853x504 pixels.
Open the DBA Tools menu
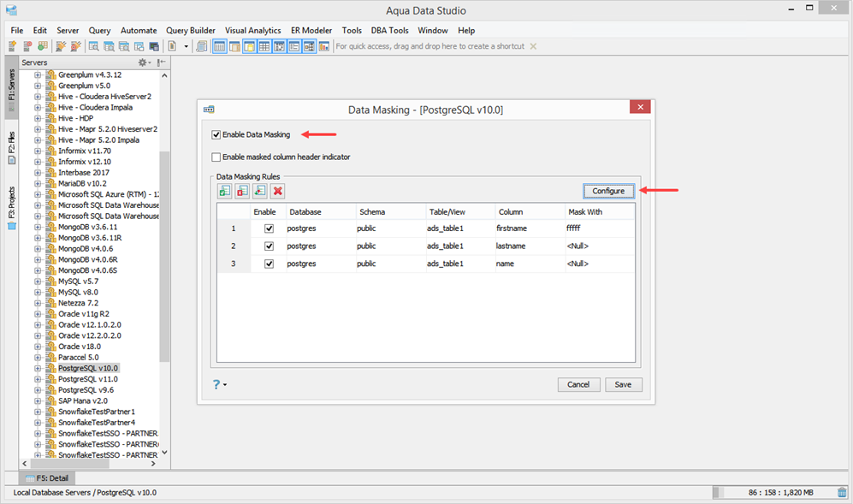coord(389,30)
